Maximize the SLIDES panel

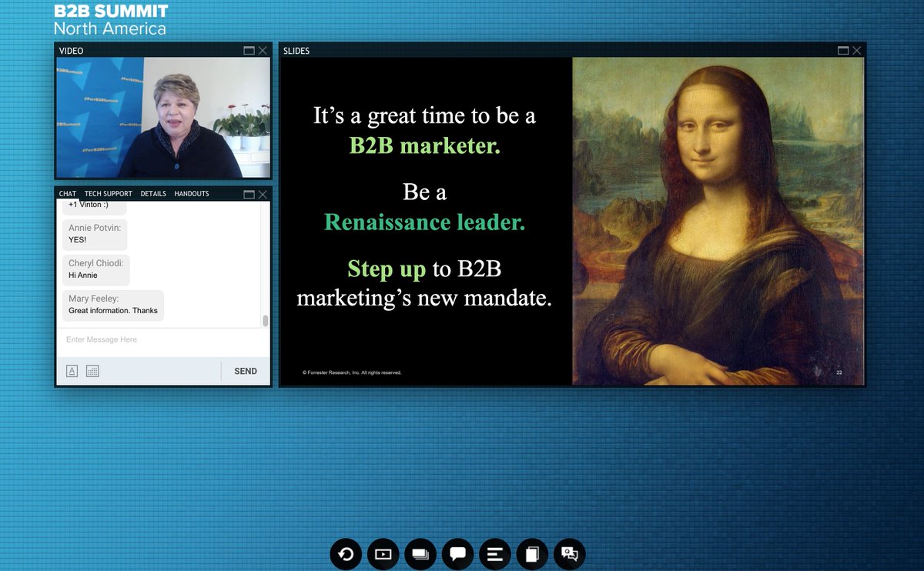point(843,51)
